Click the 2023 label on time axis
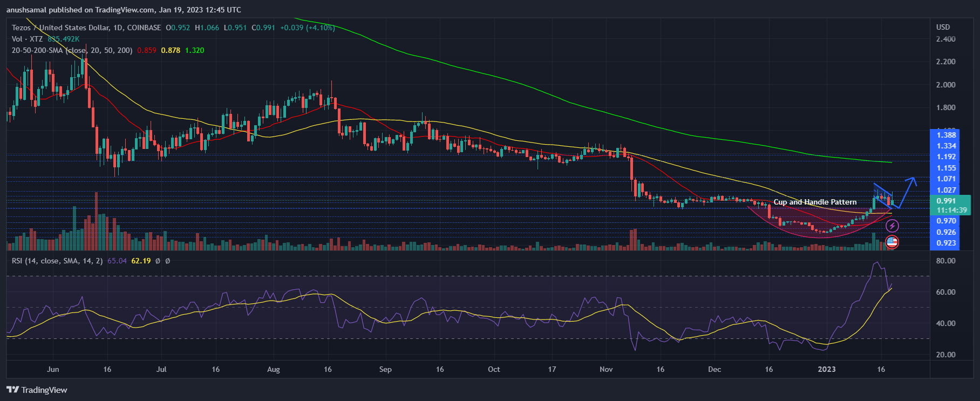The image size is (980, 401). click(x=826, y=369)
